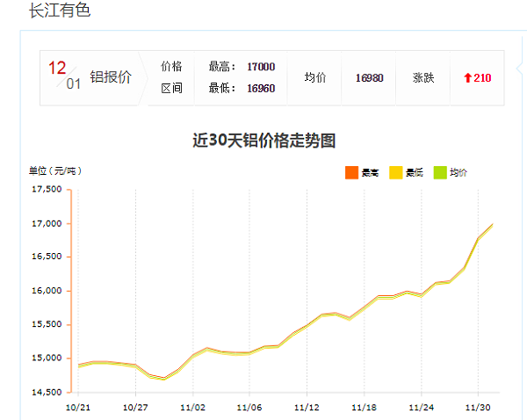Click the 15,000 y-axis label

[x=47, y=358]
